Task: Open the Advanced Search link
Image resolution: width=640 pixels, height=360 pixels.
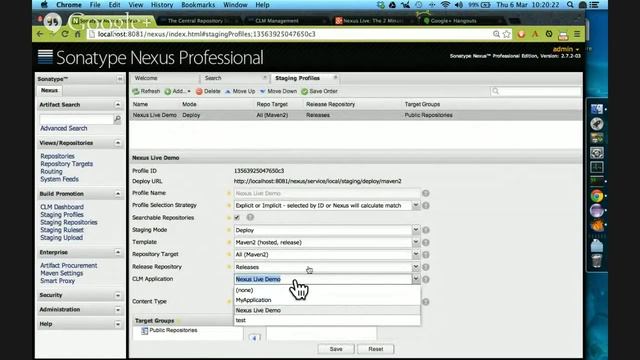Action: coord(64,128)
